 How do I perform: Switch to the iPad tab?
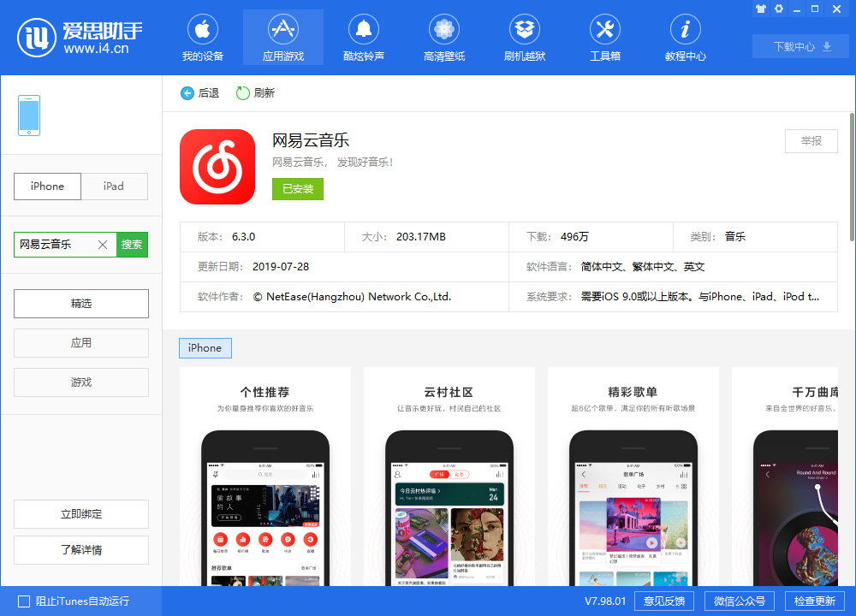pos(114,186)
